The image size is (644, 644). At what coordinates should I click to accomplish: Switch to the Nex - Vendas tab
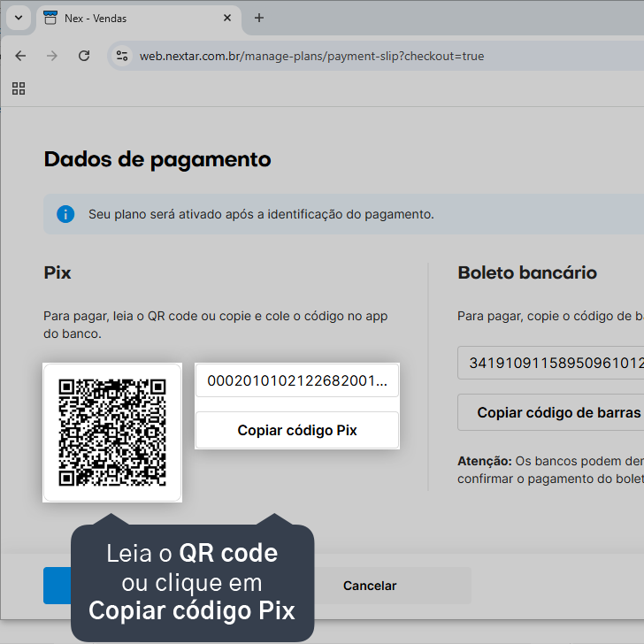point(139,19)
